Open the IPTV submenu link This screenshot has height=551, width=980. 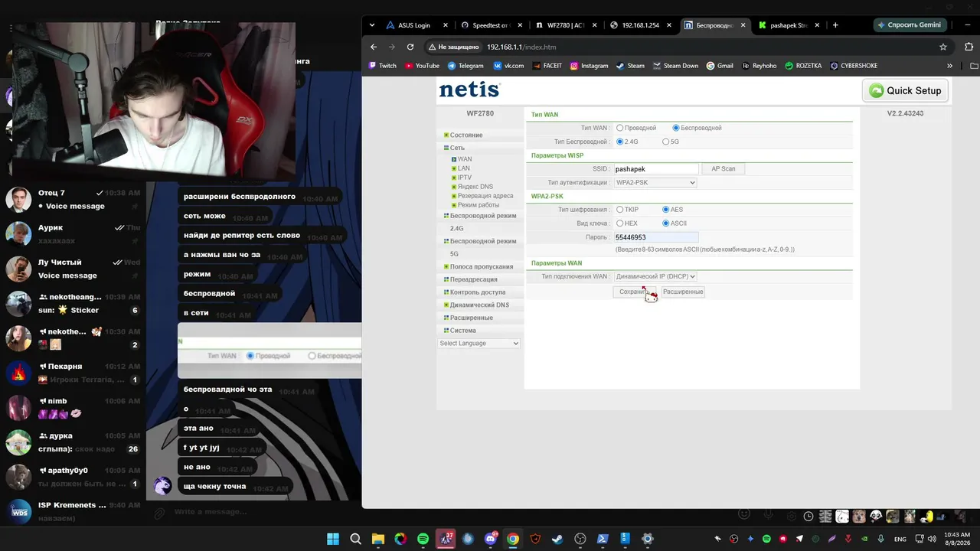(465, 178)
